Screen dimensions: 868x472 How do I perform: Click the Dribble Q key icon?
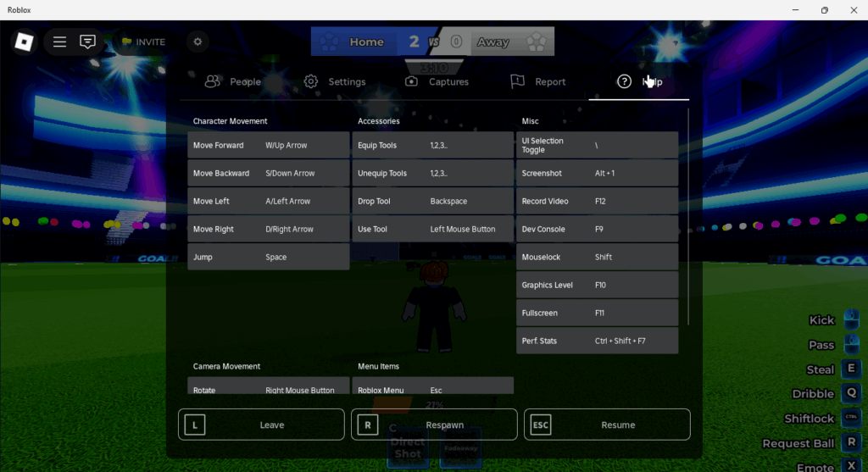point(851,393)
